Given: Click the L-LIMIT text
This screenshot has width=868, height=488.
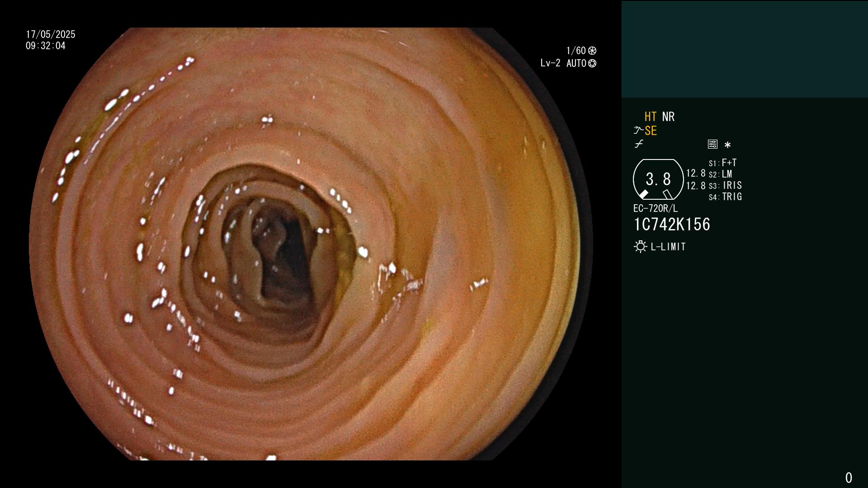Looking at the screenshot, I should point(668,247).
